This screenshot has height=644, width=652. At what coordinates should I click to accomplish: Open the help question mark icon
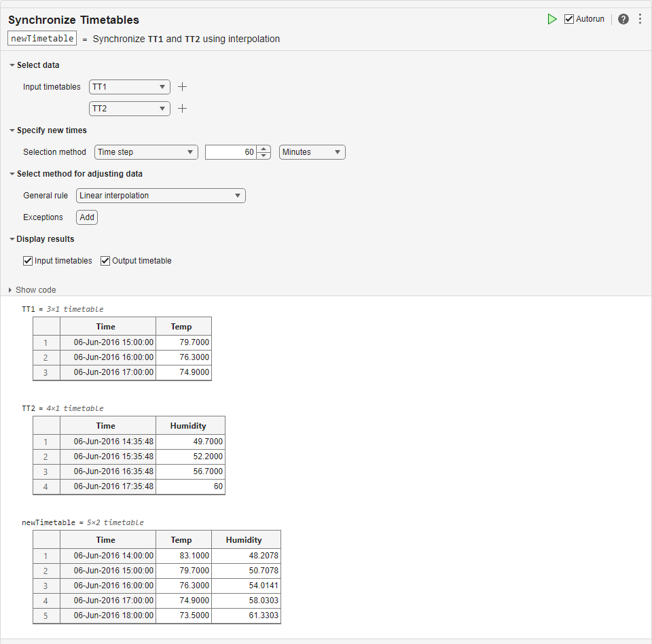click(x=623, y=19)
